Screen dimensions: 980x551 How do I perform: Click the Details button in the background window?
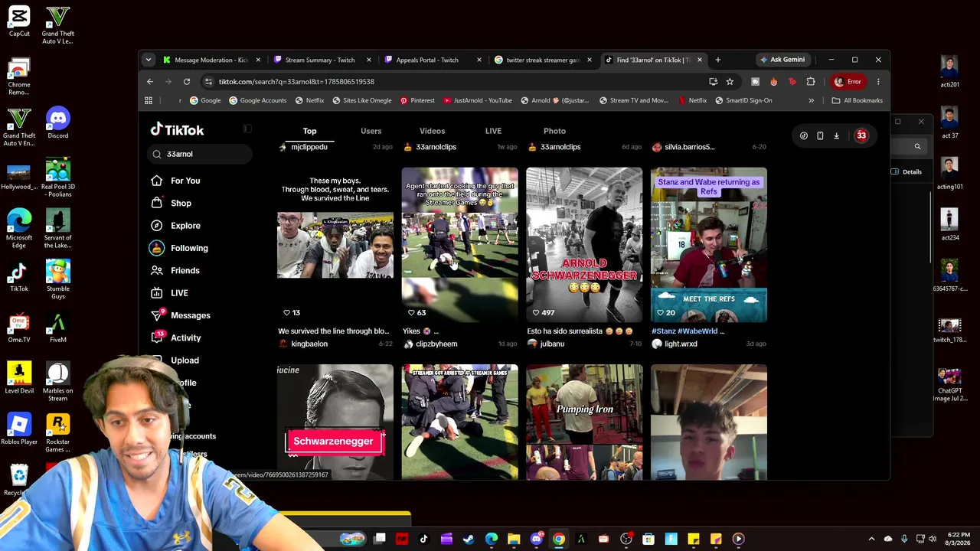906,171
